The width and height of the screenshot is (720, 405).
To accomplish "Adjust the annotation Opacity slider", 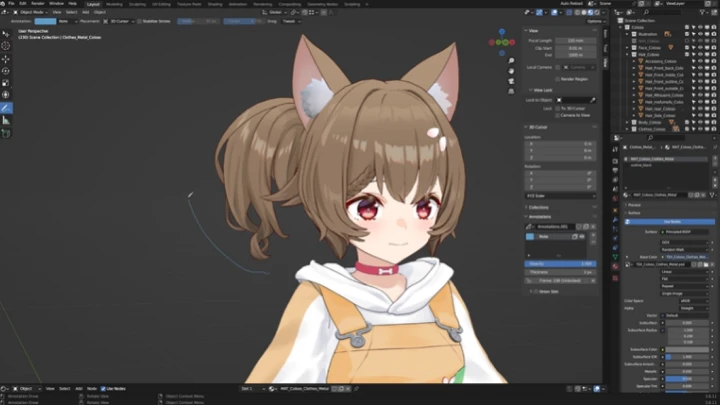I will pyautogui.click(x=560, y=264).
